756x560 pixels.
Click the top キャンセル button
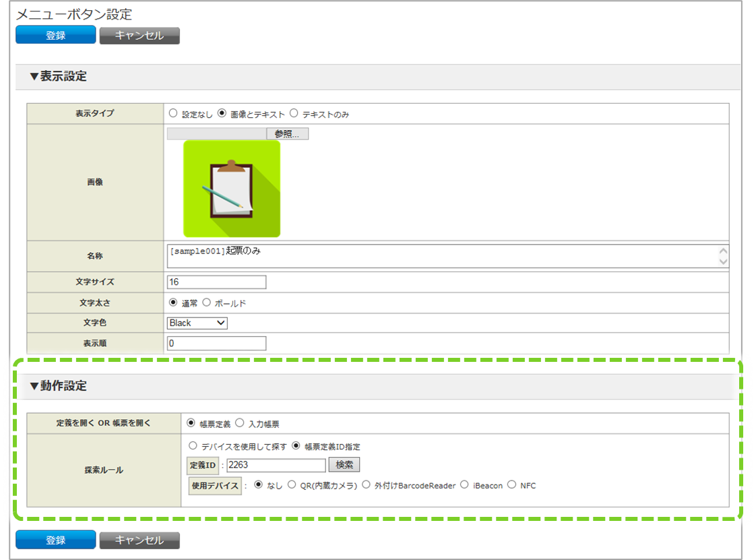pos(139,36)
